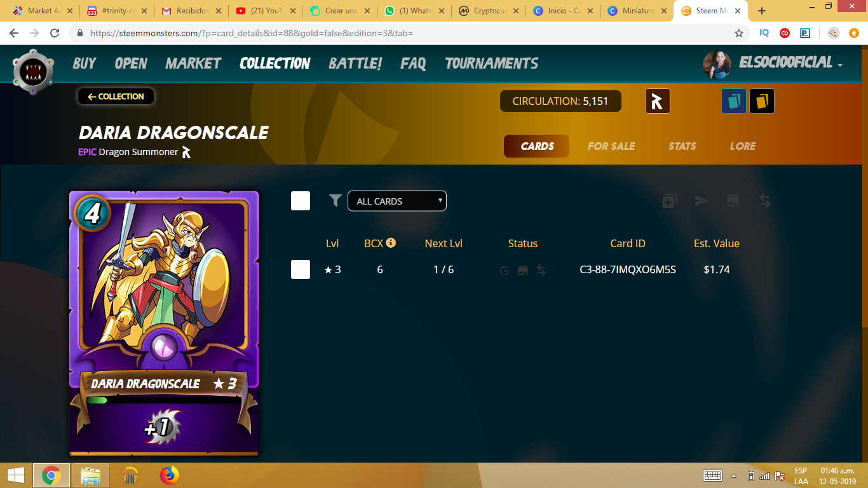
Task: Click the card experience progress bar
Action: click(163, 400)
